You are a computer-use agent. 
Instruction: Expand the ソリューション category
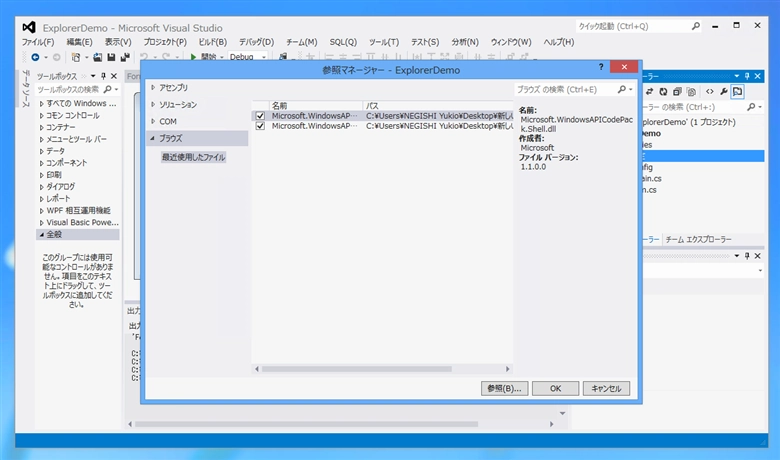coord(153,104)
